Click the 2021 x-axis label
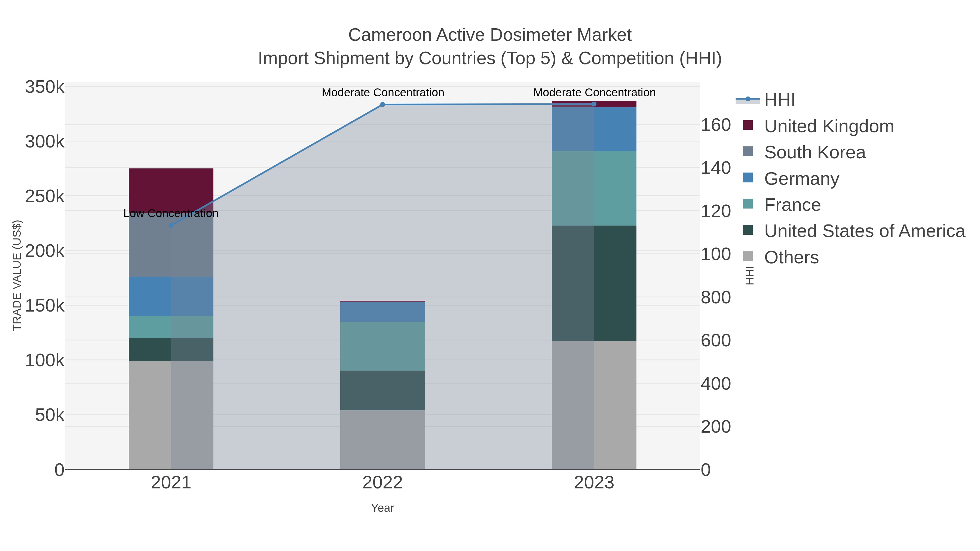 171,483
